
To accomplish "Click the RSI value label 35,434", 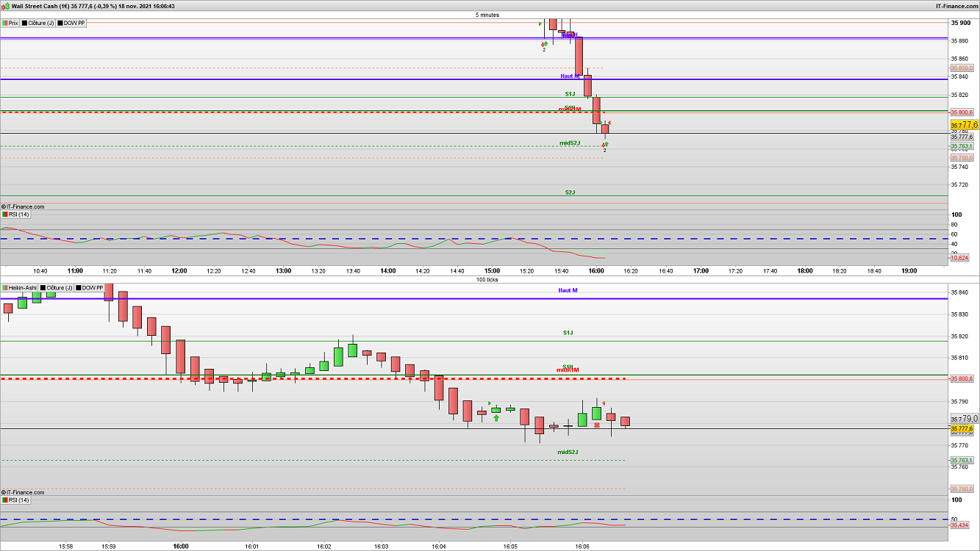I will pyautogui.click(x=959, y=525).
